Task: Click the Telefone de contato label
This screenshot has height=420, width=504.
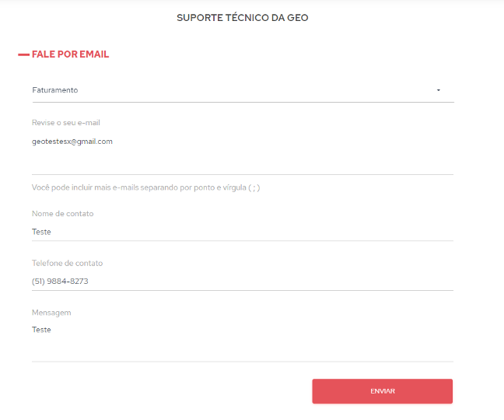Action: pos(67,263)
